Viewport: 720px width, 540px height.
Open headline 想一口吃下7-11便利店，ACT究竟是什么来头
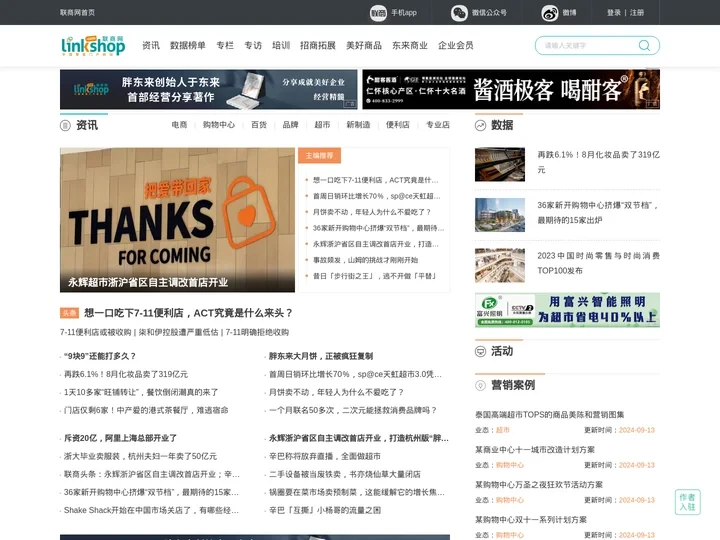[x=188, y=313]
